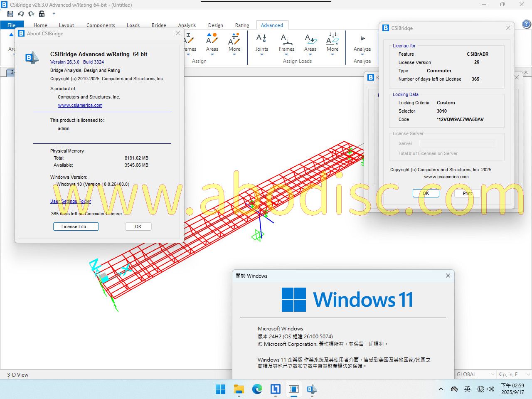Click the Redo arrow icon
532x399 pixels.
pyautogui.click(x=31, y=14)
